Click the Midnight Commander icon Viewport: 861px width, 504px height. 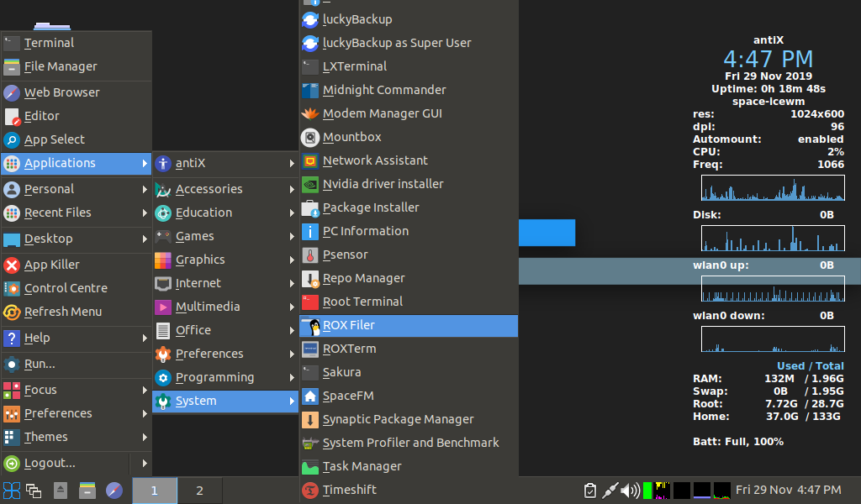point(310,91)
